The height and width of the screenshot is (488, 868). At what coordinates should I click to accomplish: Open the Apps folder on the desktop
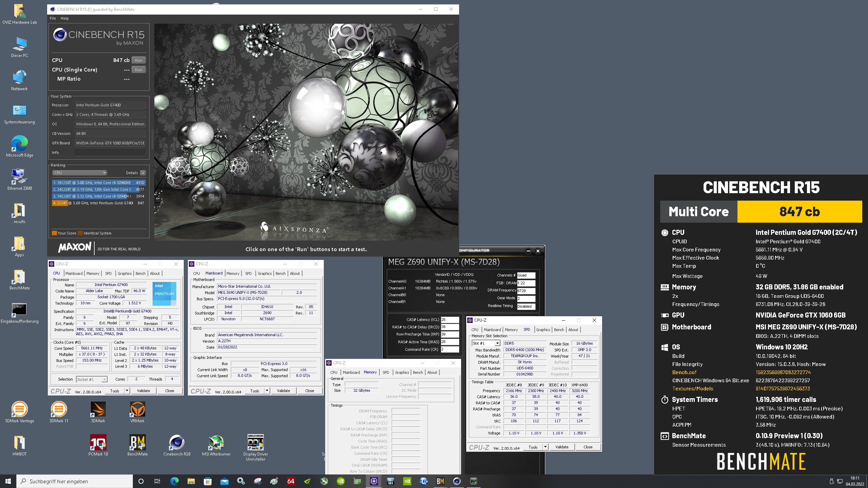[x=19, y=247]
